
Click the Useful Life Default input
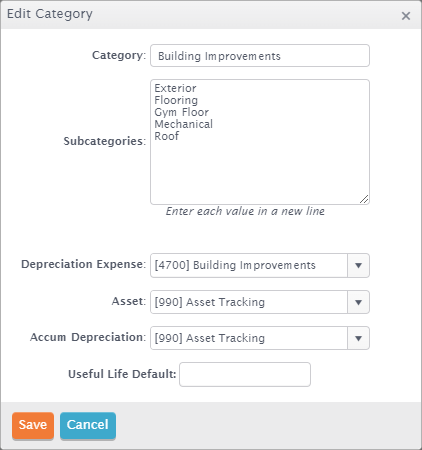pos(245,375)
